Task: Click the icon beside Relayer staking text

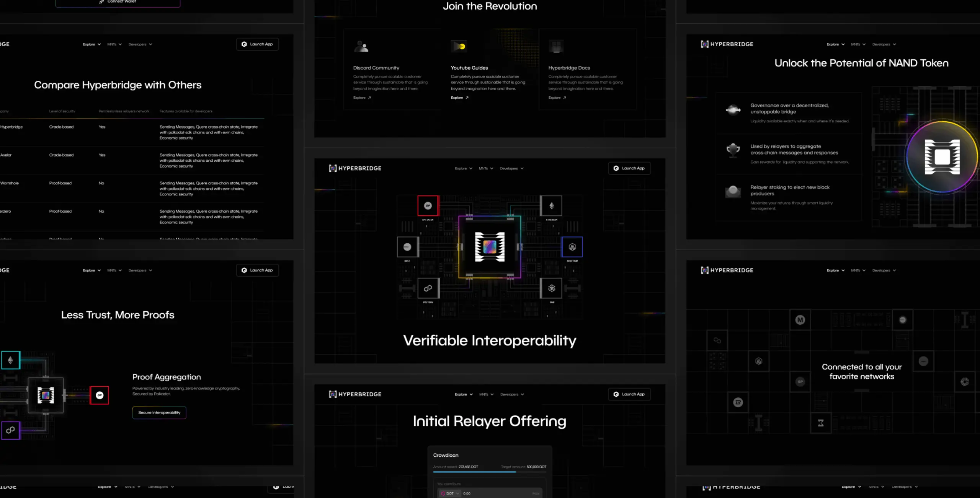Action: [x=733, y=191]
